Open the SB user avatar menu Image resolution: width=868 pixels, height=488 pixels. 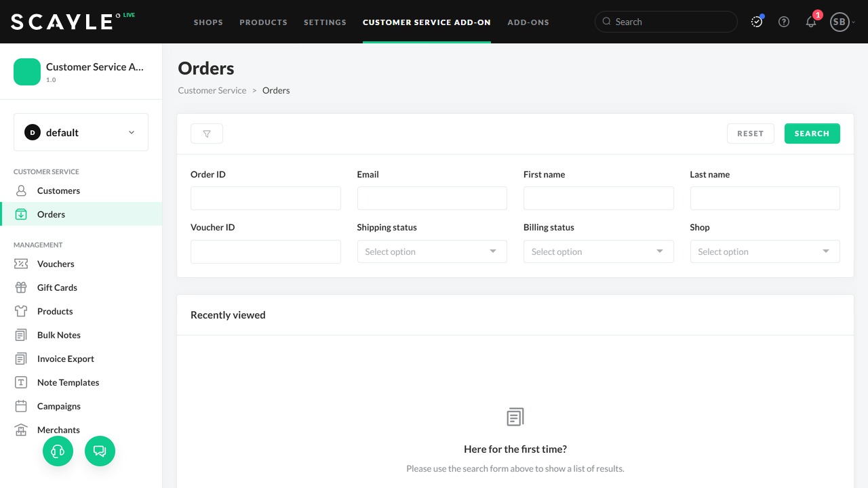tap(840, 22)
